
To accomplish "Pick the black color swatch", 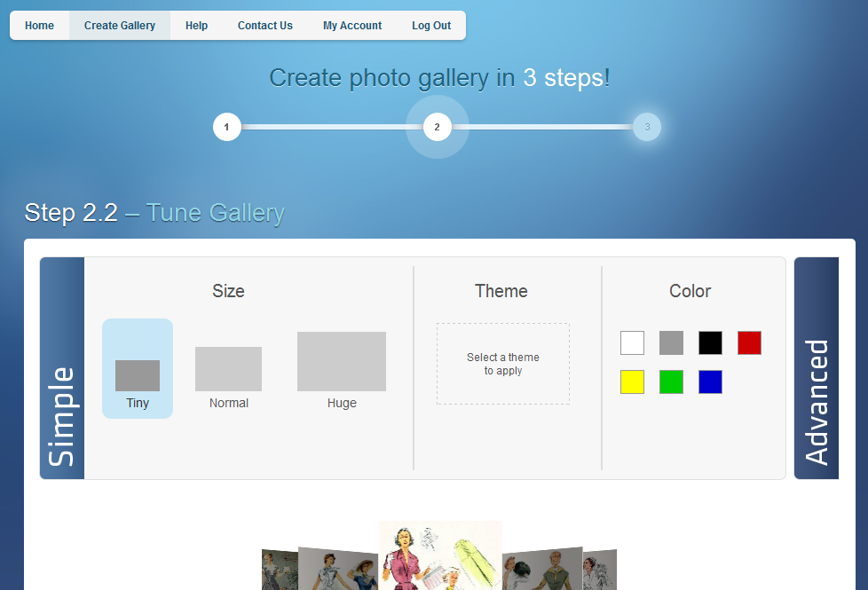I will click(x=710, y=342).
